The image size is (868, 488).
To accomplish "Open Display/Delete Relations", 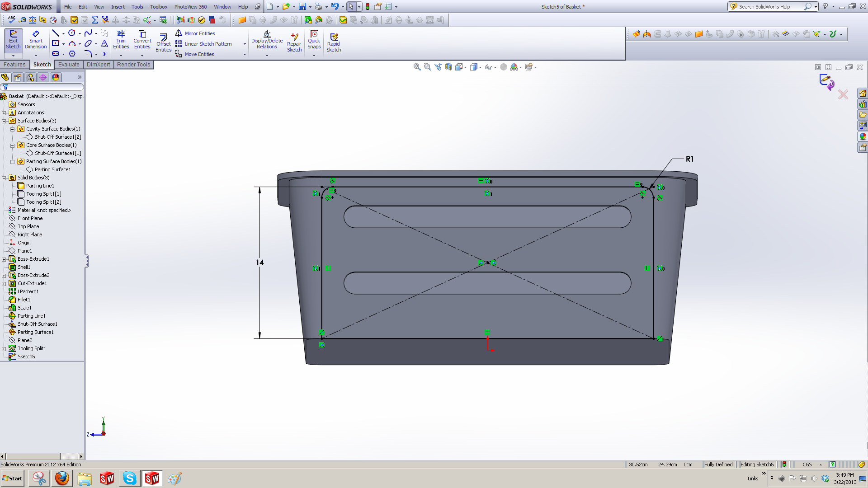I will tap(267, 40).
